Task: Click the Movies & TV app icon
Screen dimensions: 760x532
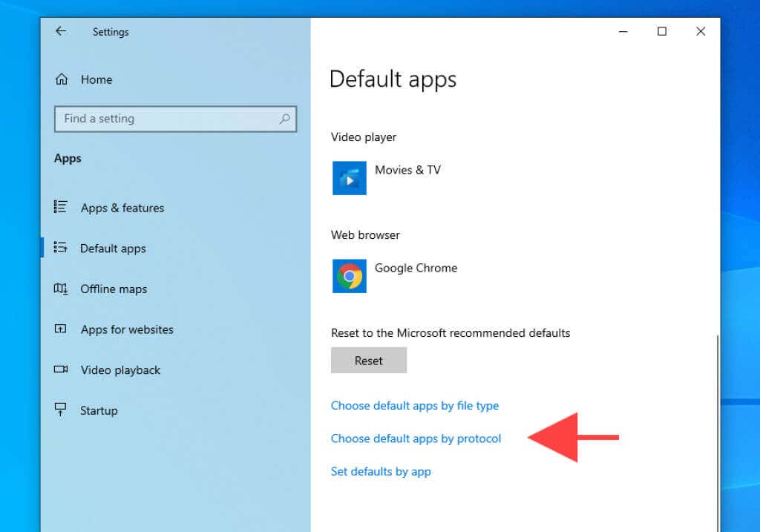Action: 349,178
